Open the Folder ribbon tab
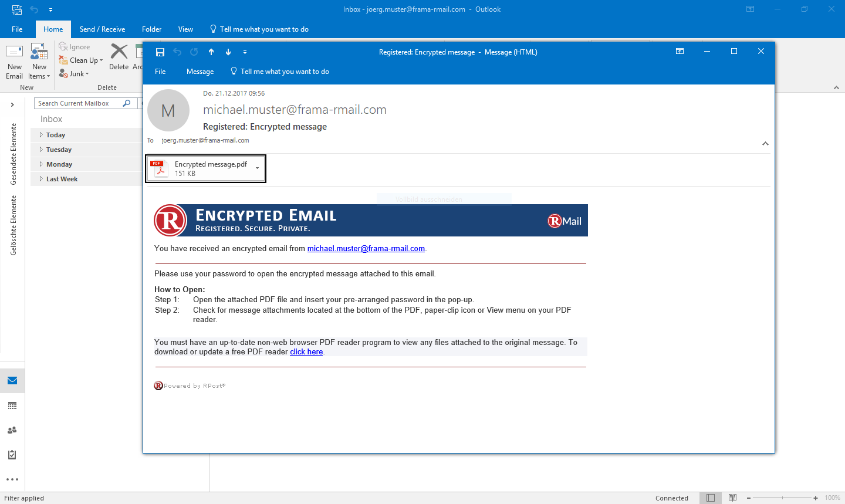845x504 pixels. click(x=151, y=29)
